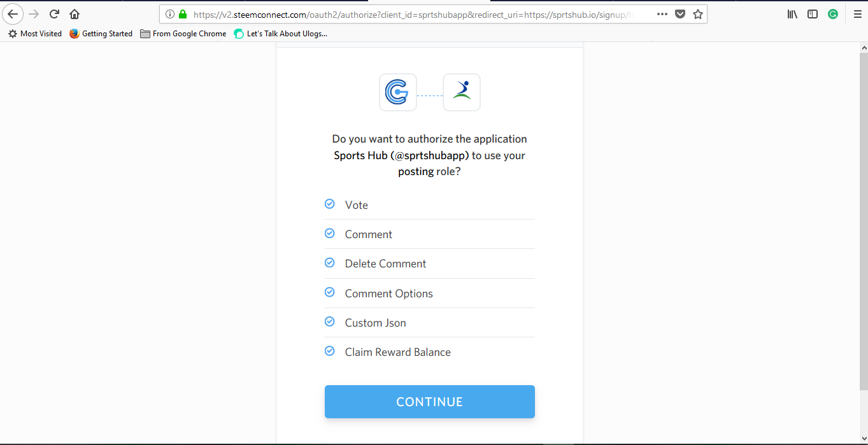Select the 'Comment Options' text
The height and width of the screenshot is (445, 868).
click(389, 293)
